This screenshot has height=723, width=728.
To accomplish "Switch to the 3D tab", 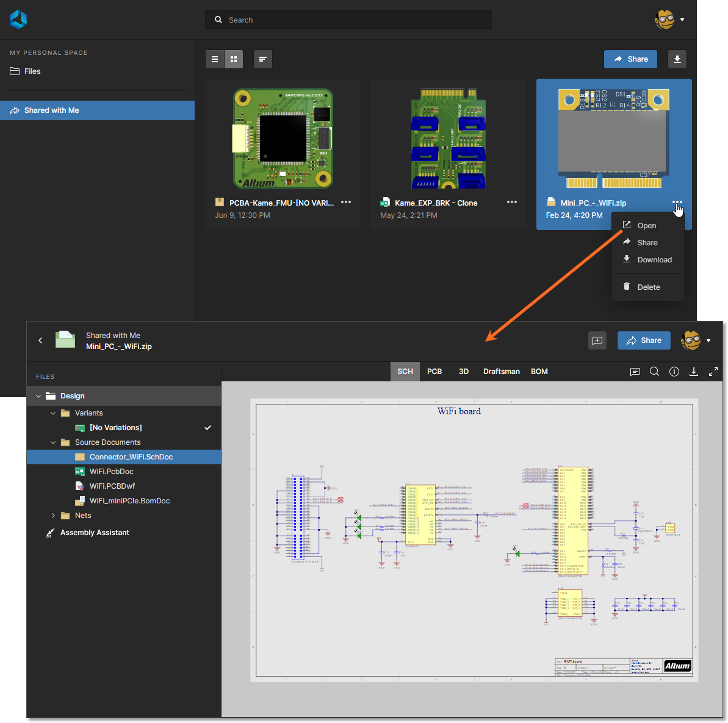I will pyautogui.click(x=463, y=372).
